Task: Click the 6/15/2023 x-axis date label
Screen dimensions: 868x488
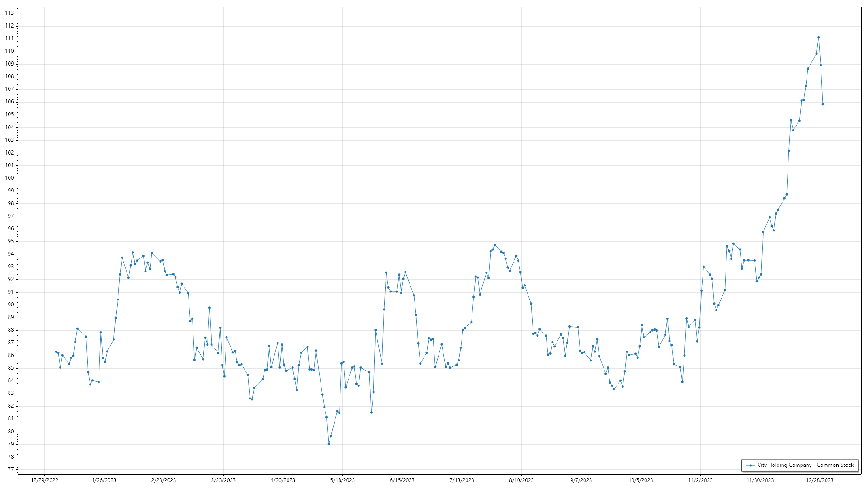Action: 402,480
